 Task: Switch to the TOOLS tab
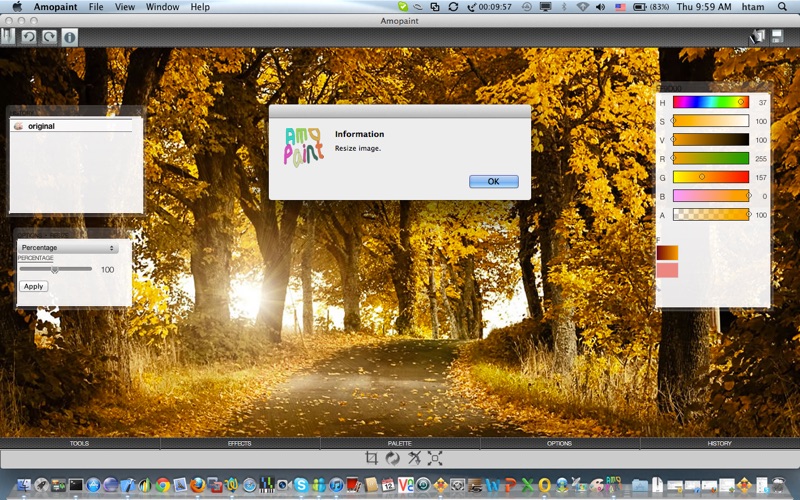[x=80, y=443]
